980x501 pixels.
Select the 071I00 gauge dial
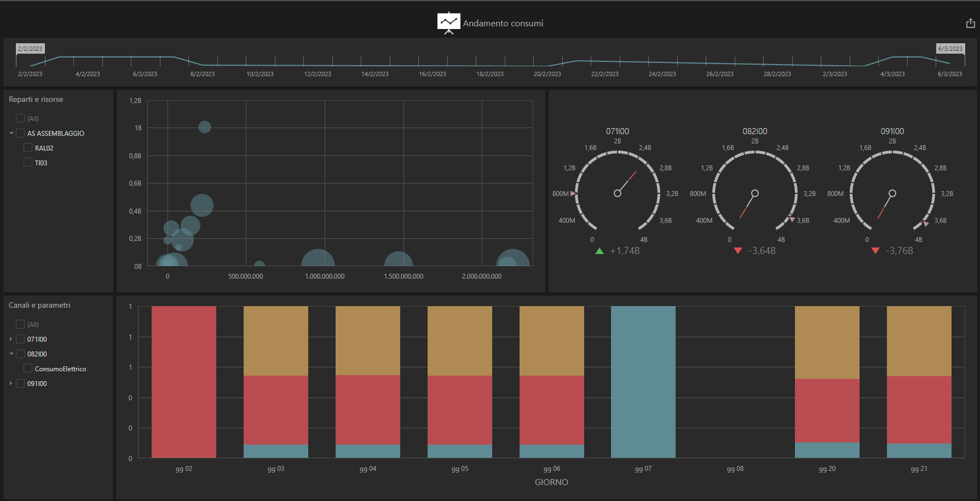click(x=618, y=193)
